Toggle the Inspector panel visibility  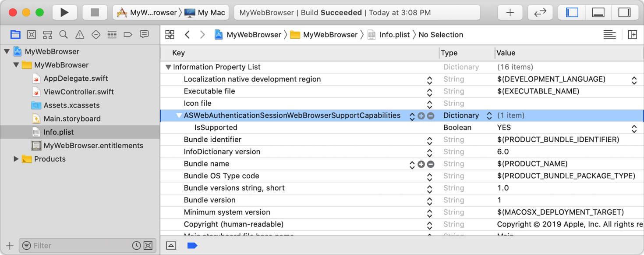pos(625,12)
